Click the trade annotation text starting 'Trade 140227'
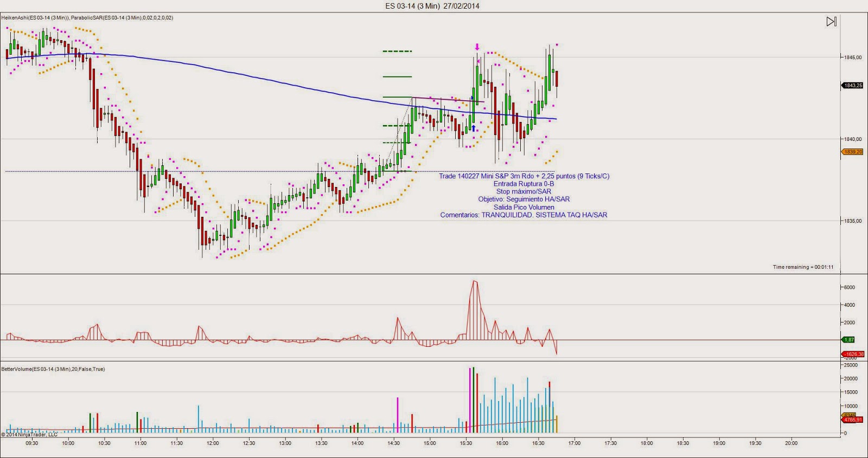868x458 pixels. point(524,176)
